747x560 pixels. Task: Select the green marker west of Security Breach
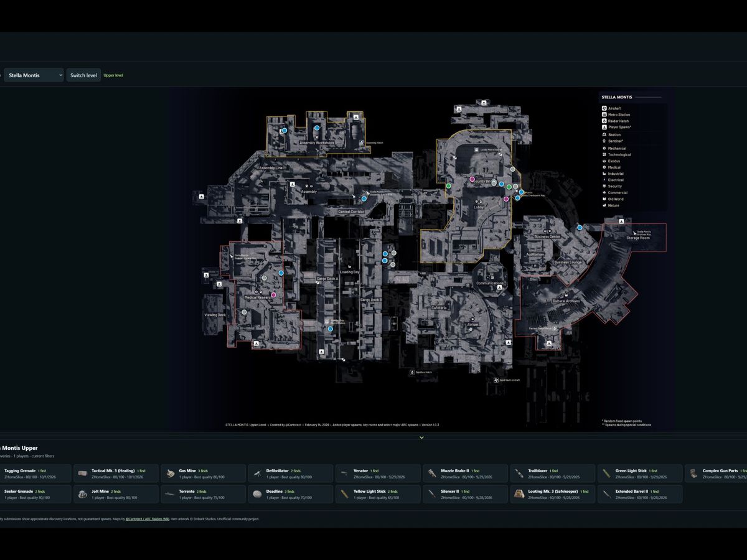[x=448, y=185]
